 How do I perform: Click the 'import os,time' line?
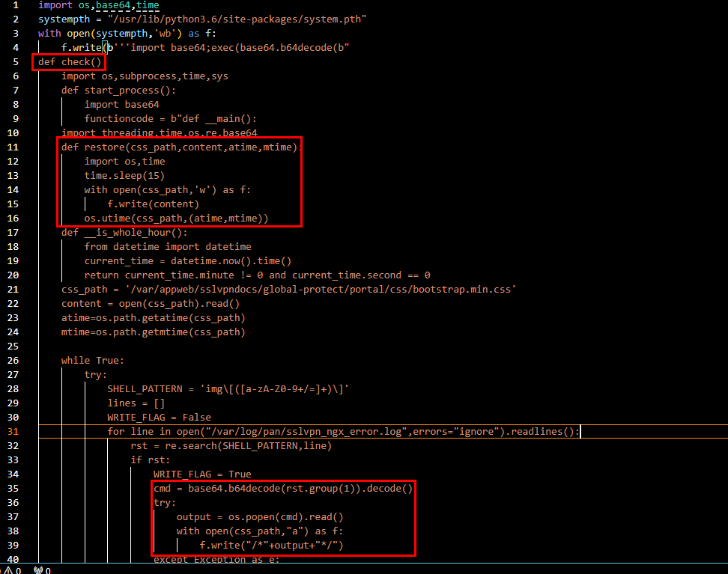click(x=124, y=161)
